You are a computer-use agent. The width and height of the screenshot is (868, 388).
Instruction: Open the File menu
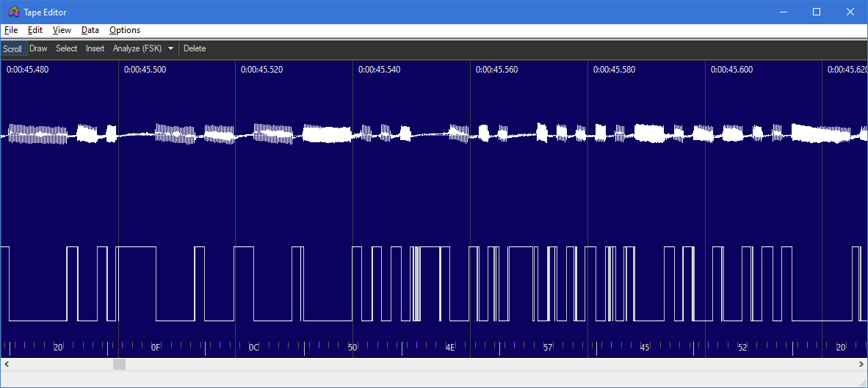[10, 30]
